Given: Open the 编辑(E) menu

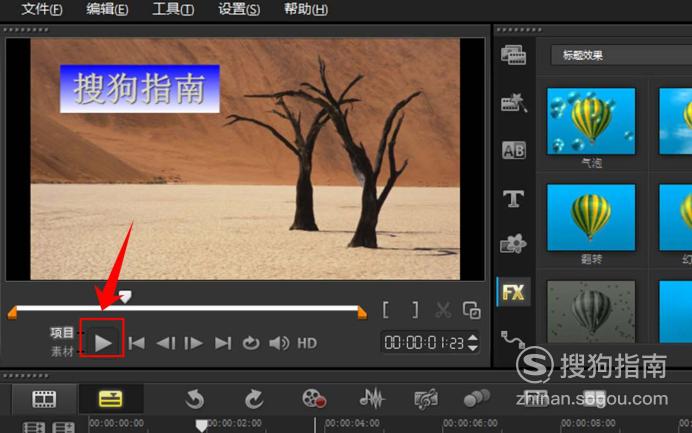Looking at the screenshot, I should click(x=107, y=9).
